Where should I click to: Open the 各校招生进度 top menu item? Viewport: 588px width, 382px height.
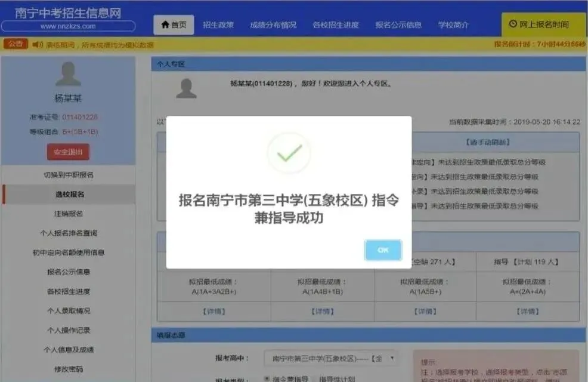point(336,24)
